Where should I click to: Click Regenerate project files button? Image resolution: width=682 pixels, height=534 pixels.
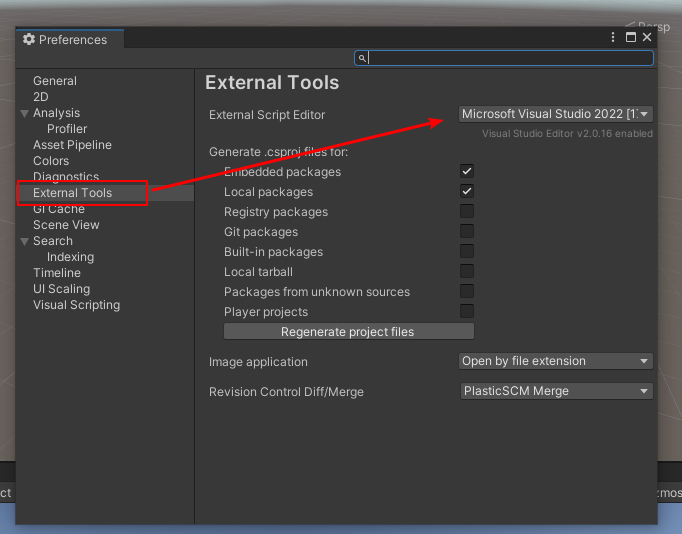tap(349, 331)
